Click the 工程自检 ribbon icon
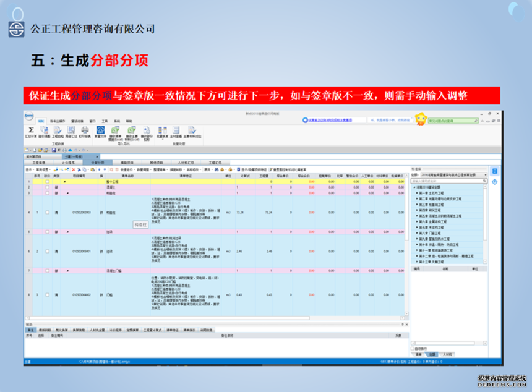Image resolution: width=532 pixels, height=392 pixels. [x=57, y=130]
